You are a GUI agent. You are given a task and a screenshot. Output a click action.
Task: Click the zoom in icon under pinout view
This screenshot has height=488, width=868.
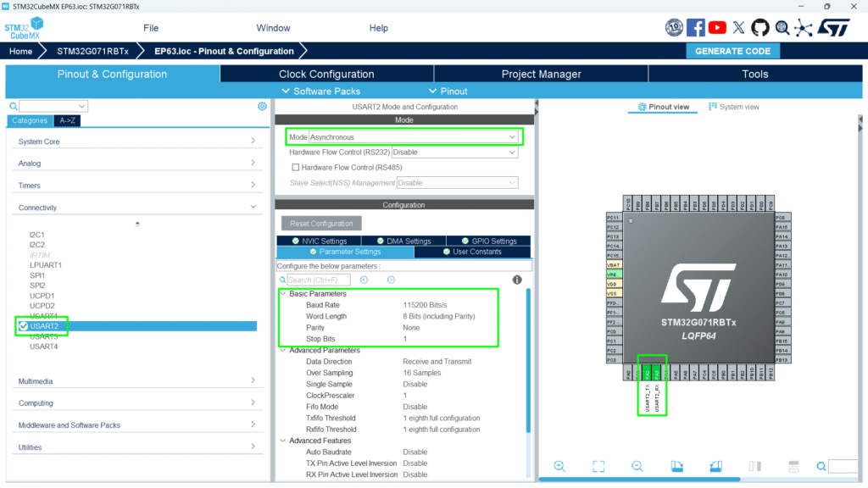(559, 466)
